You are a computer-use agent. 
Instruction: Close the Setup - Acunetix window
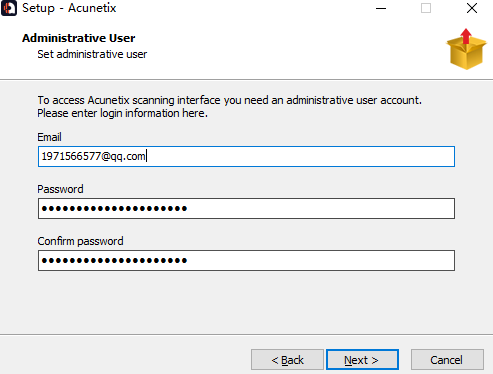point(472,8)
